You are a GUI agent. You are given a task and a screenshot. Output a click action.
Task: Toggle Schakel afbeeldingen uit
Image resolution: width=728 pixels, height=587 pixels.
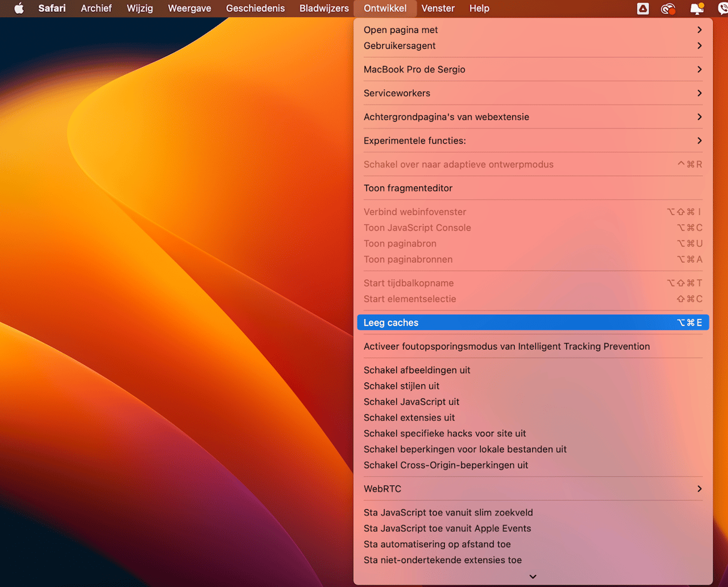pyautogui.click(x=417, y=370)
